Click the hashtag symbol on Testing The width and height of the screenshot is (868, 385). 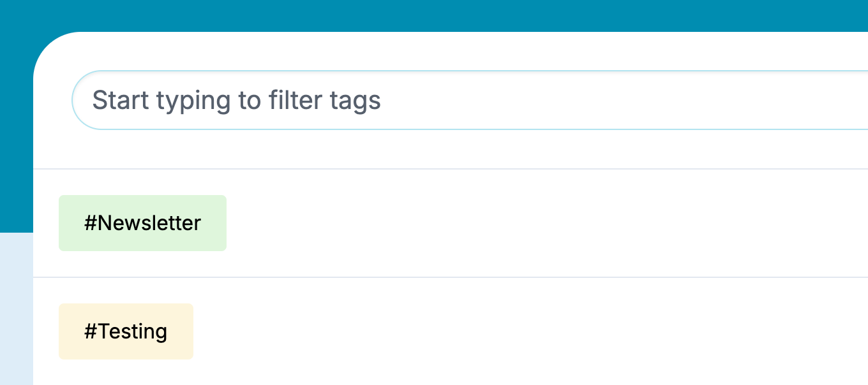click(89, 331)
